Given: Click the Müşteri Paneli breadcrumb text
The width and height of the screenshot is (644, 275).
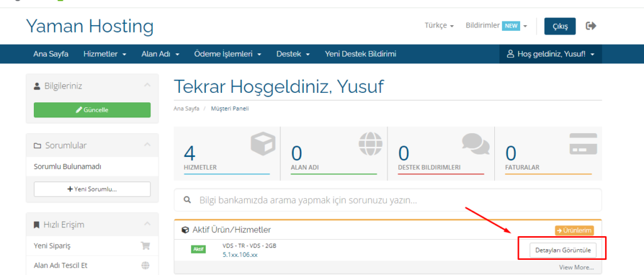Looking at the screenshot, I should point(230,109).
